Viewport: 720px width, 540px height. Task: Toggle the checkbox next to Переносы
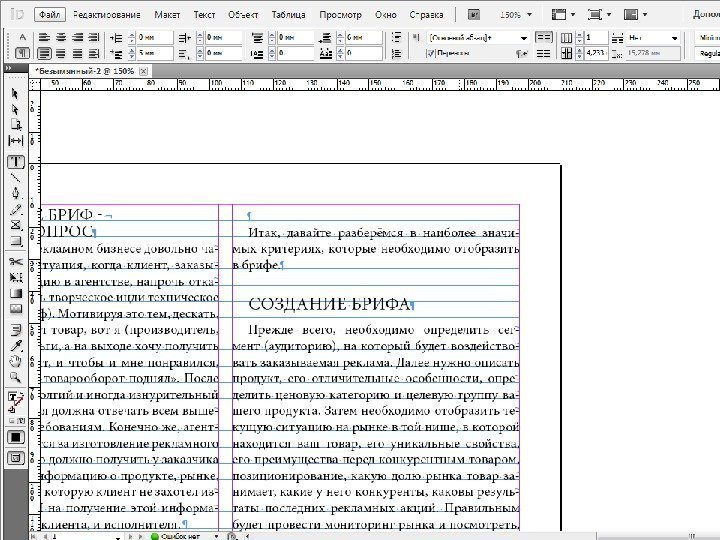coord(431,53)
